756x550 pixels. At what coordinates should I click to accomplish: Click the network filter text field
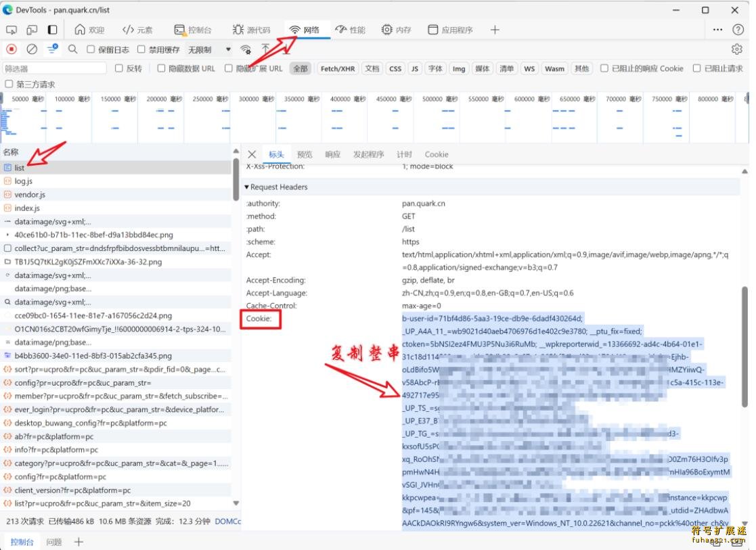[x=54, y=68]
